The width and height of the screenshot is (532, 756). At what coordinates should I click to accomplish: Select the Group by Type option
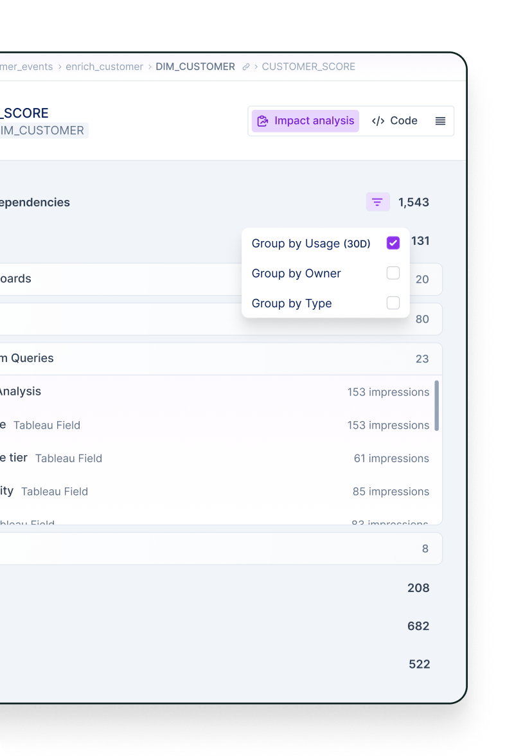(x=326, y=303)
